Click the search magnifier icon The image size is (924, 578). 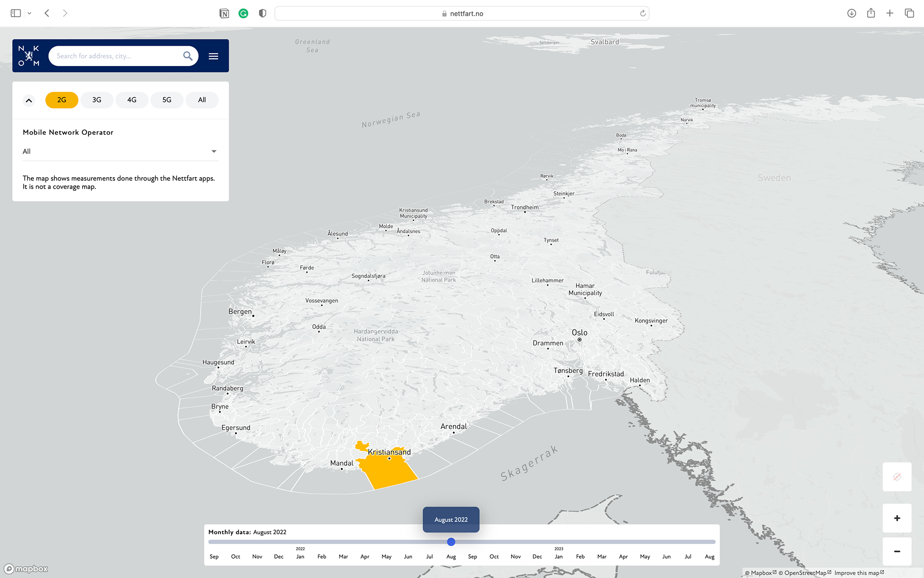coord(188,56)
